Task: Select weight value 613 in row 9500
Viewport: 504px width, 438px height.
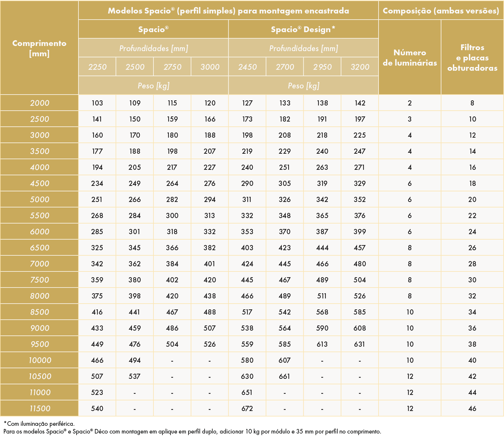Action: (x=322, y=344)
